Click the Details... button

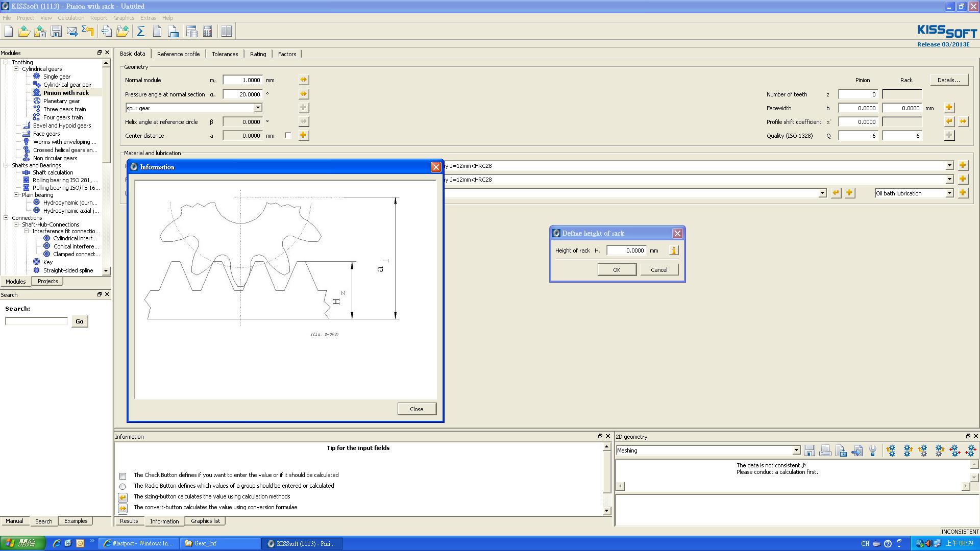(949, 80)
